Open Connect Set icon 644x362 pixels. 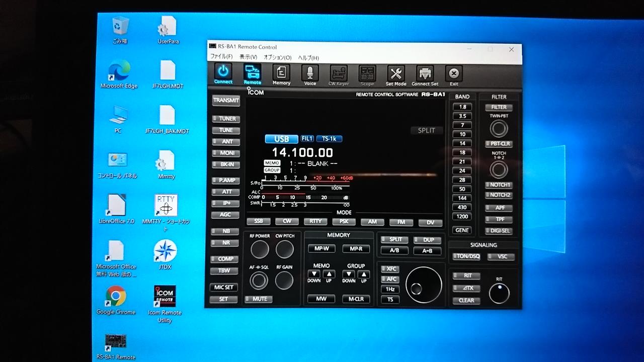pyautogui.click(x=425, y=75)
